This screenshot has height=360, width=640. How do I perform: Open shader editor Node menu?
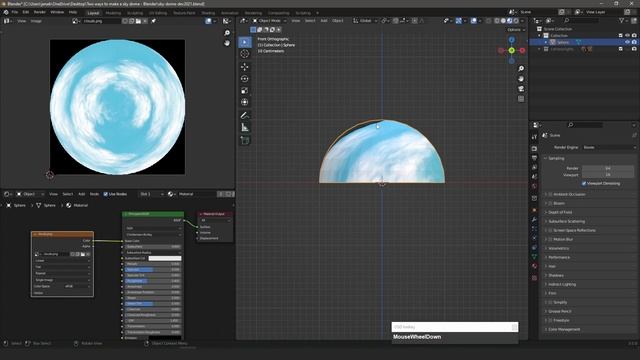94,194
